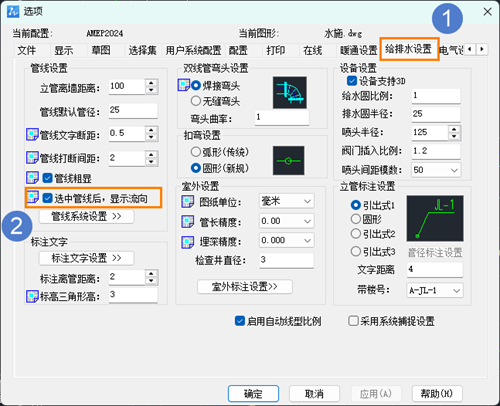The height and width of the screenshot is (406, 500).
Task: Confirm with the 确定 button
Action: click(x=253, y=394)
